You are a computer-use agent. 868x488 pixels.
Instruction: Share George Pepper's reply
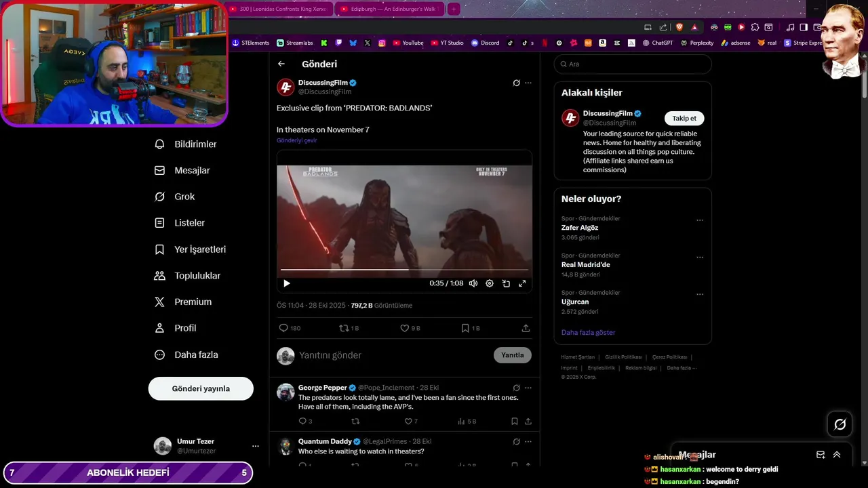(528, 422)
